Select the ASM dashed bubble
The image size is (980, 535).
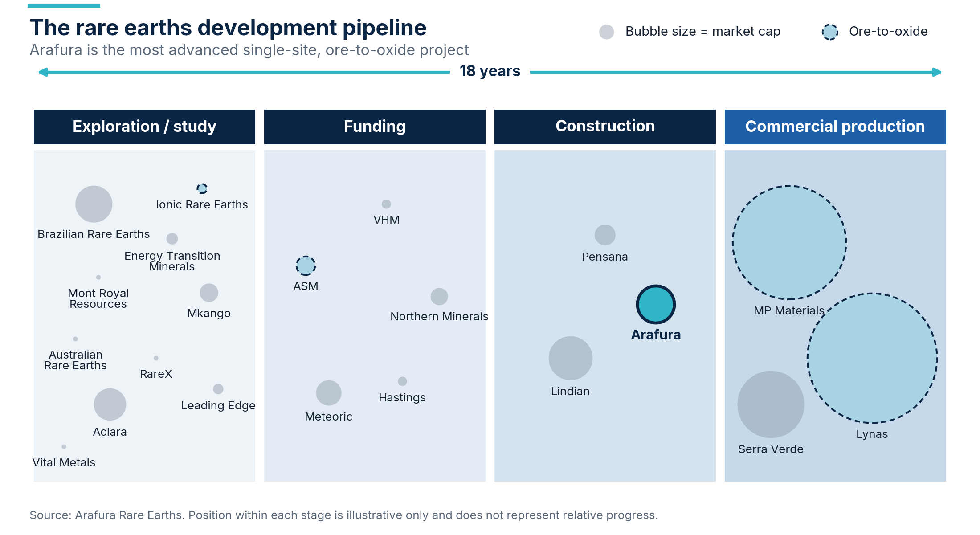pyautogui.click(x=306, y=265)
